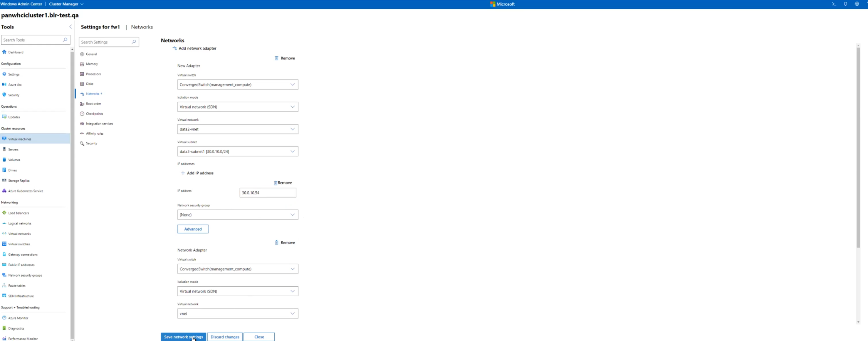Open the Route tables icon

4,286
